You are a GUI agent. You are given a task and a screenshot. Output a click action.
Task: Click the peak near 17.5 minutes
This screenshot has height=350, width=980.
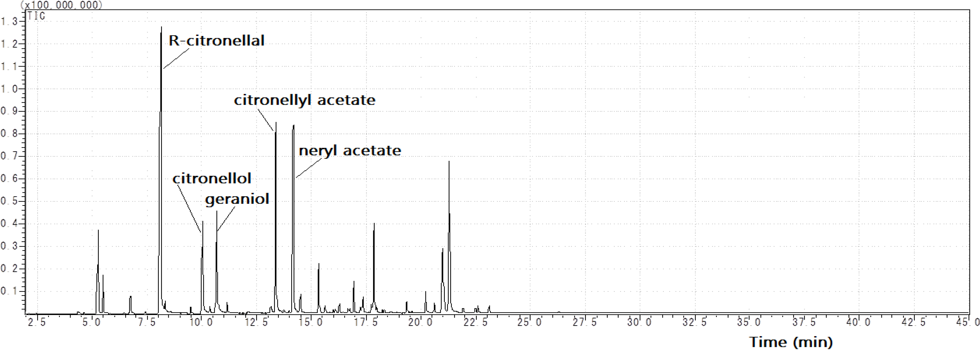[x=374, y=268]
